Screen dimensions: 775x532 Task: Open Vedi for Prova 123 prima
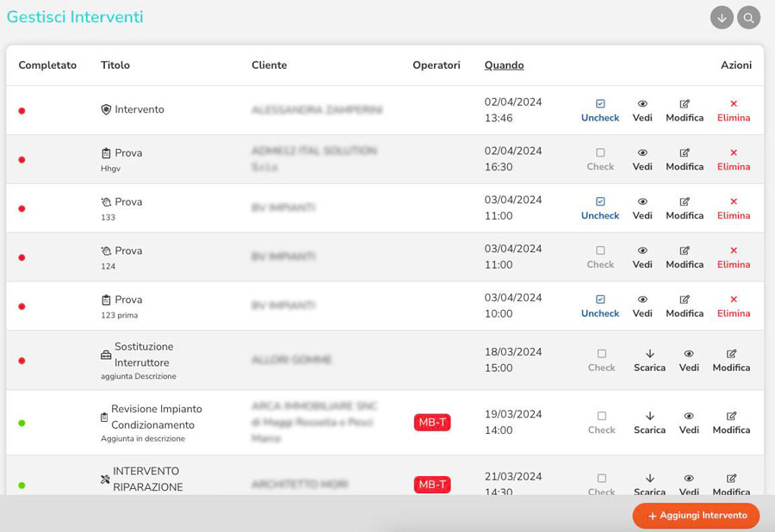click(x=642, y=306)
